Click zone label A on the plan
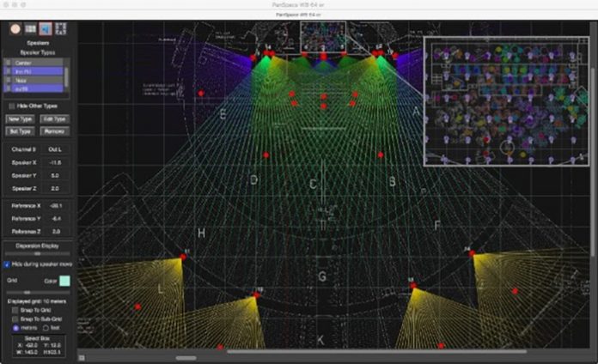The width and height of the screenshot is (598, 364). click(416, 112)
